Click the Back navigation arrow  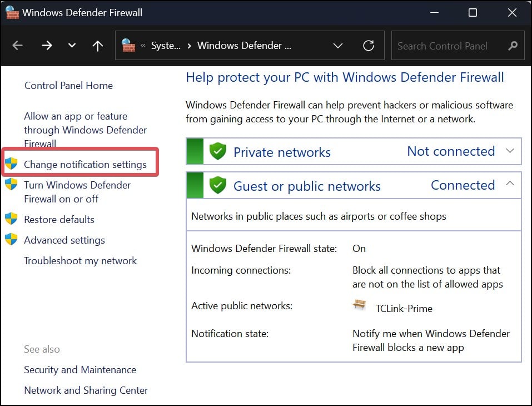point(18,46)
